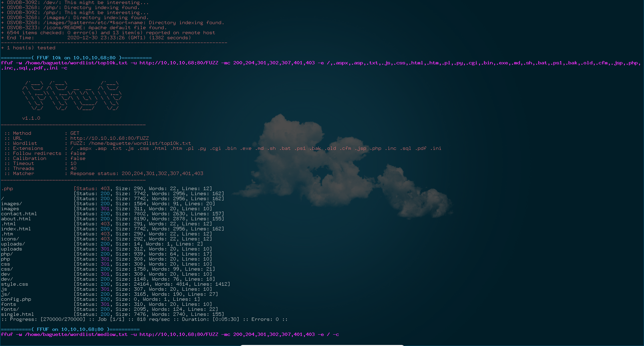Viewport: 644px width, 346px height.
Task: Click the 'uploads/' directory result
Action: pyautogui.click(x=102, y=244)
